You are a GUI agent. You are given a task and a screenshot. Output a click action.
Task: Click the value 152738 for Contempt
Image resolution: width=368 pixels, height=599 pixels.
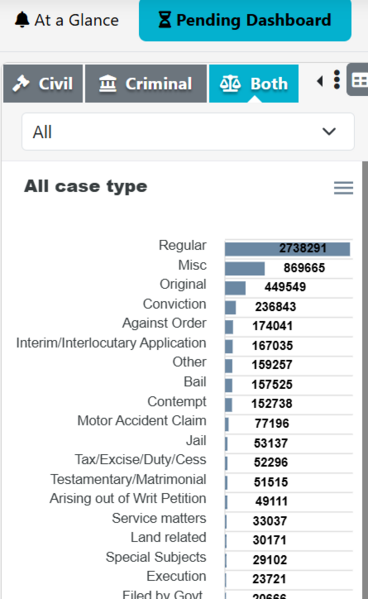(272, 404)
